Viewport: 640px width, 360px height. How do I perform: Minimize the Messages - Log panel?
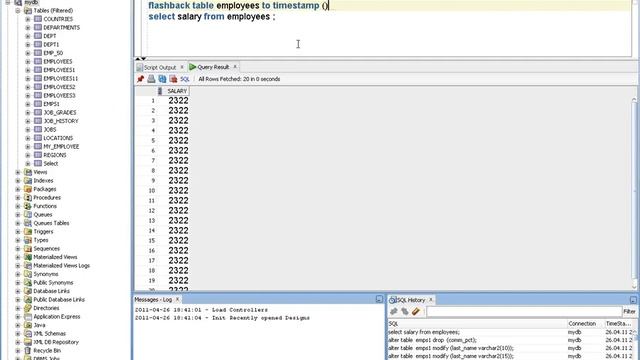point(379,299)
